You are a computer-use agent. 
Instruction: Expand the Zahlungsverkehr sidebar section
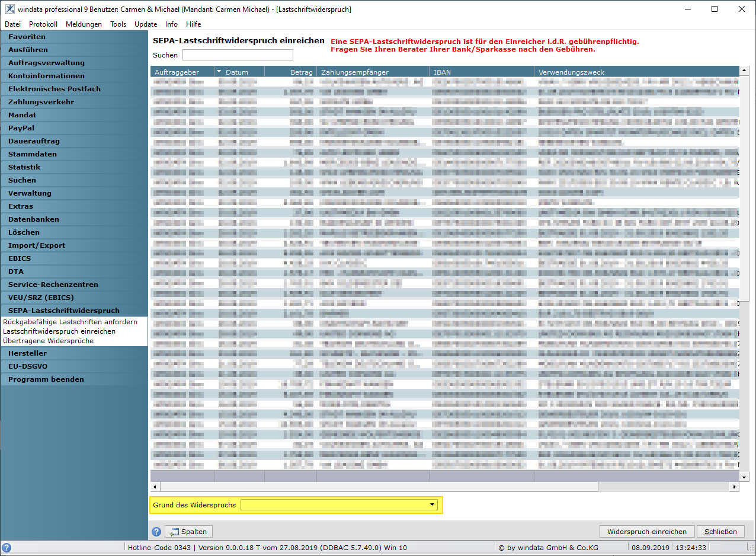pos(74,102)
